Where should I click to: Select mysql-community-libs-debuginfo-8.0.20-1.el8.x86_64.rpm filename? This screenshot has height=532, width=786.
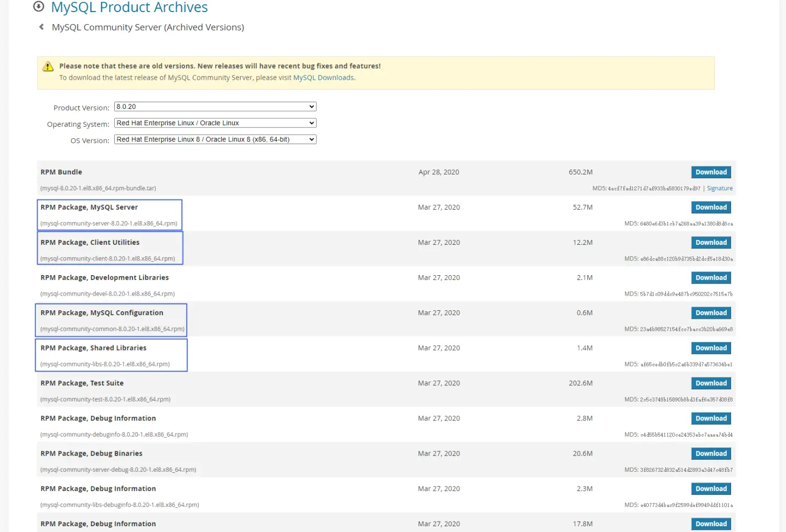(119, 505)
